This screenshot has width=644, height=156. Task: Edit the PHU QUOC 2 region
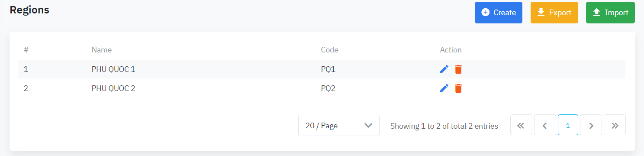[444, 88]
